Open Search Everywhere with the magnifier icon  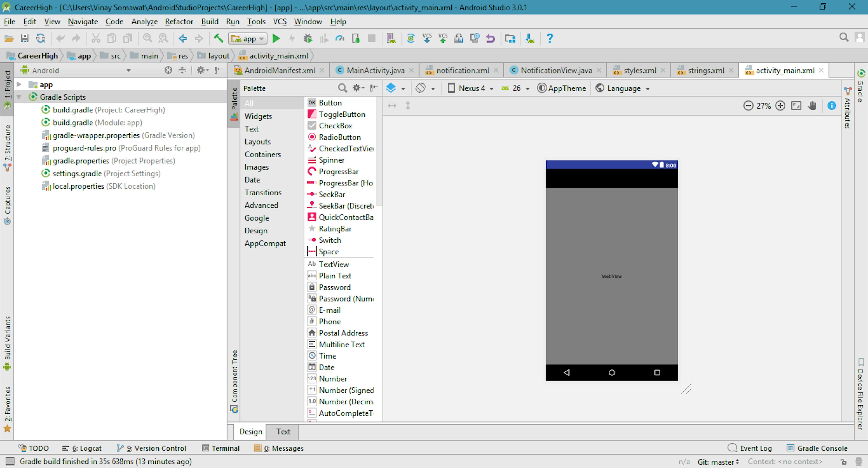[844, 37]
